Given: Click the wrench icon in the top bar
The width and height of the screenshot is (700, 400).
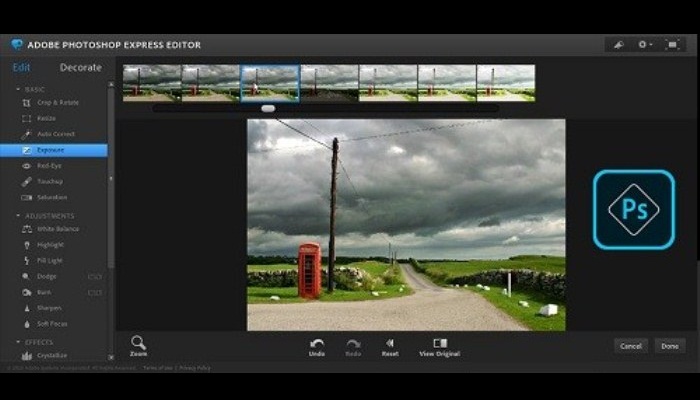Looking at the screenshot, I should (x=619, y=45).
